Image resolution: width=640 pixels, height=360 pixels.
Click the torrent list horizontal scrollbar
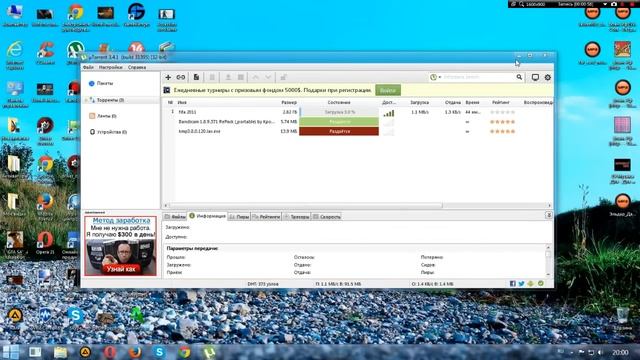pos(306,205)
